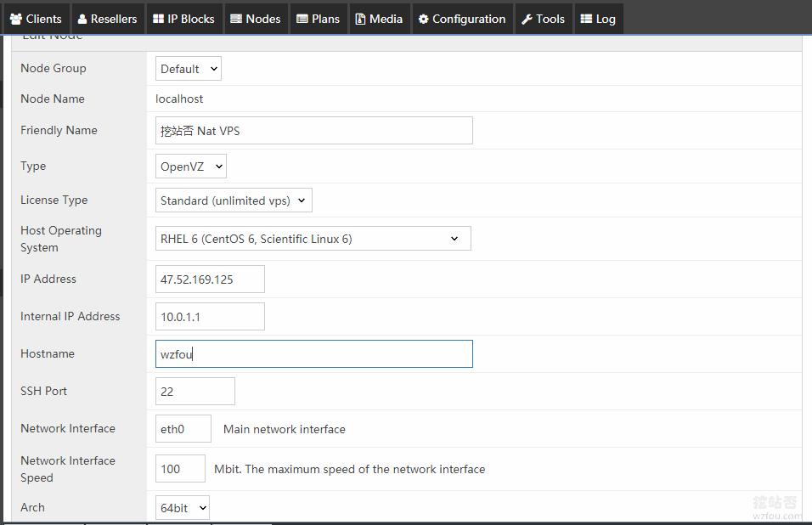Click the Nodes server icon
This screenshot has width=812, height=525.
coord(236,20)
